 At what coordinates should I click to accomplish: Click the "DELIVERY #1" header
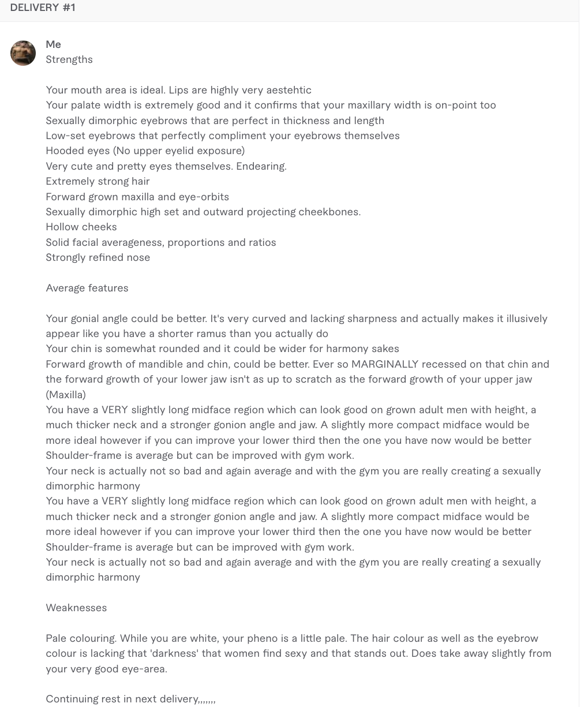[x=43, y=8]
